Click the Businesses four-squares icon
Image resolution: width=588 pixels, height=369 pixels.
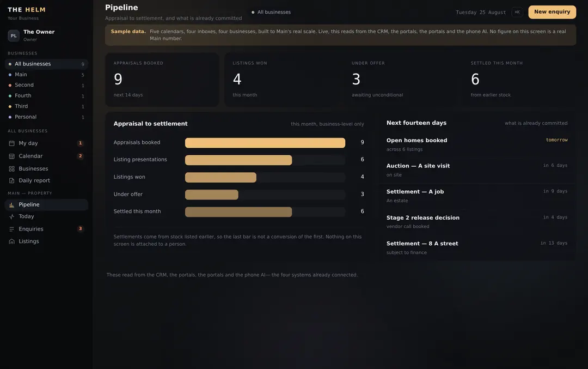click(x=11, y=169)
